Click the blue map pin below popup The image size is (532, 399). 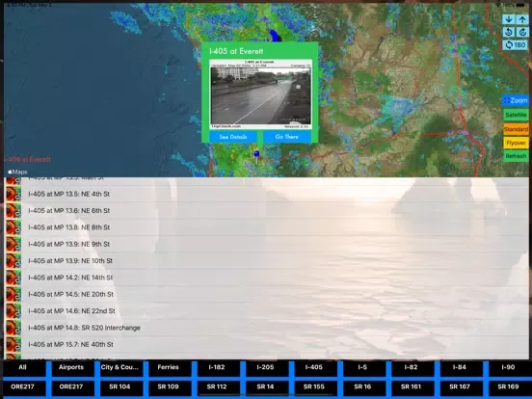[256, 154]
